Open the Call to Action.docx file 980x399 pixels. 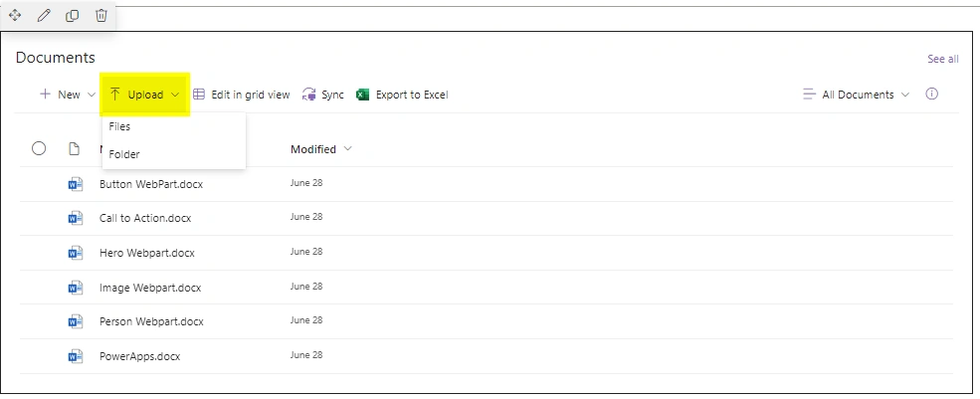point(145,218)
